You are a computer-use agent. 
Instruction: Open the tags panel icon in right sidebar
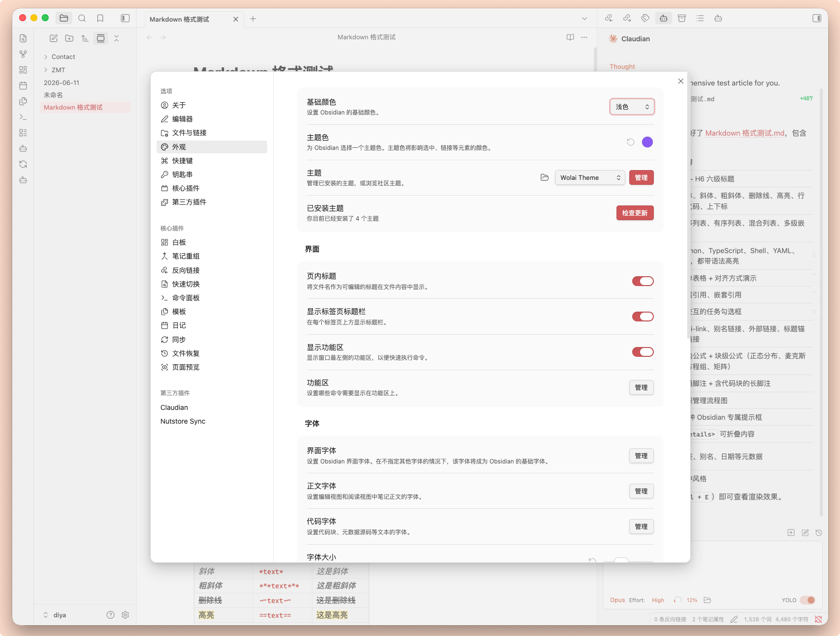(x=645, y=18)
